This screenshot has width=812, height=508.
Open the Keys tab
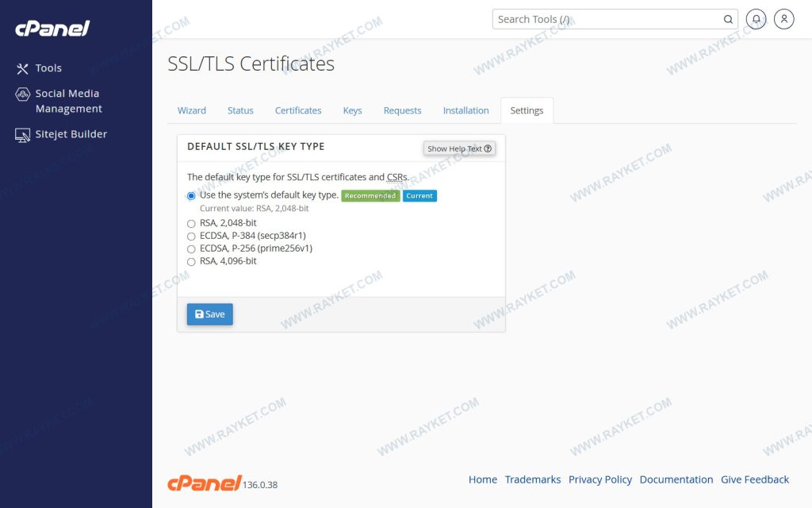[352, 110]
